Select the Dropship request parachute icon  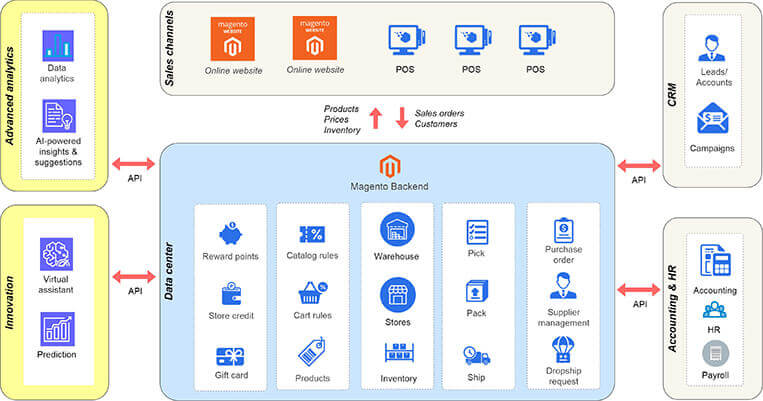pyautogui.click(x=563, y=350)
